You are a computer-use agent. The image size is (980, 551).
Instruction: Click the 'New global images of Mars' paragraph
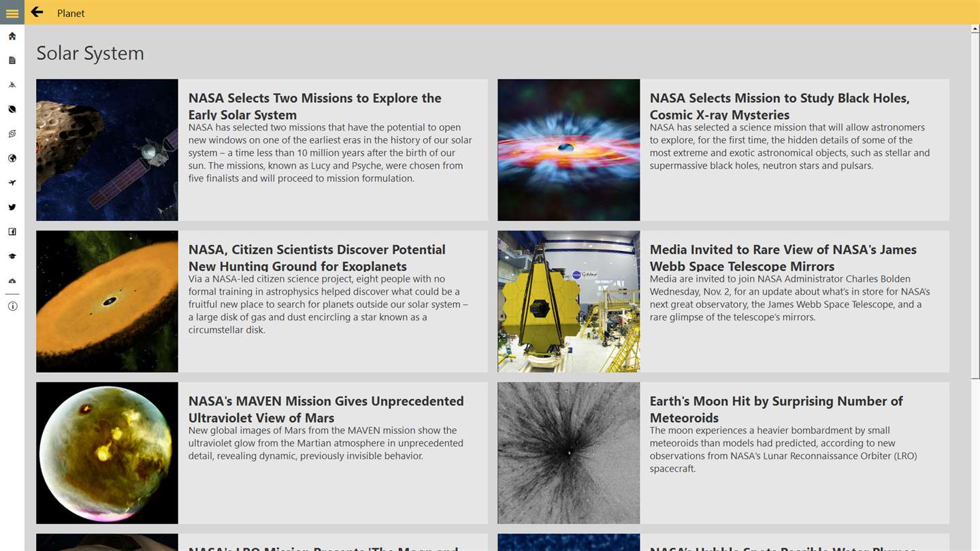coord(326,443)
